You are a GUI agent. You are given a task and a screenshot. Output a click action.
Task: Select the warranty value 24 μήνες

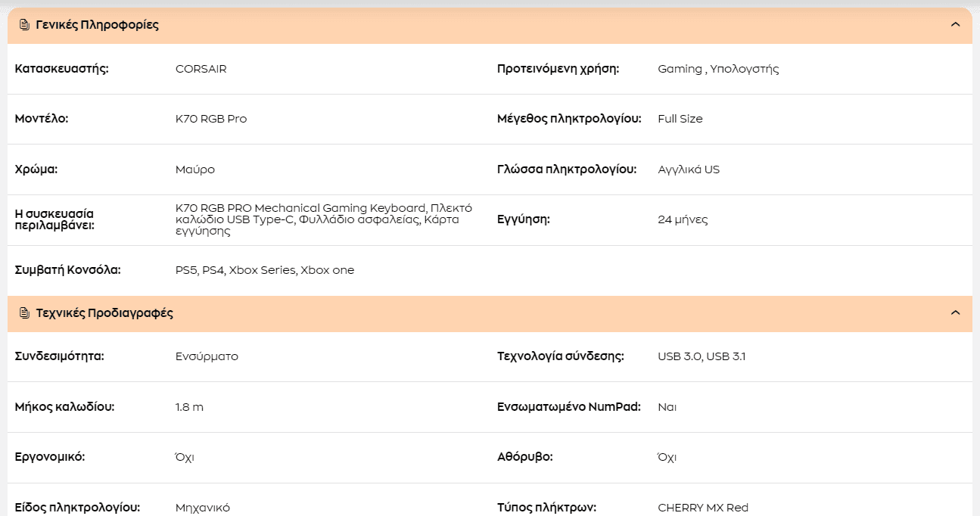(x=683, y=219)
